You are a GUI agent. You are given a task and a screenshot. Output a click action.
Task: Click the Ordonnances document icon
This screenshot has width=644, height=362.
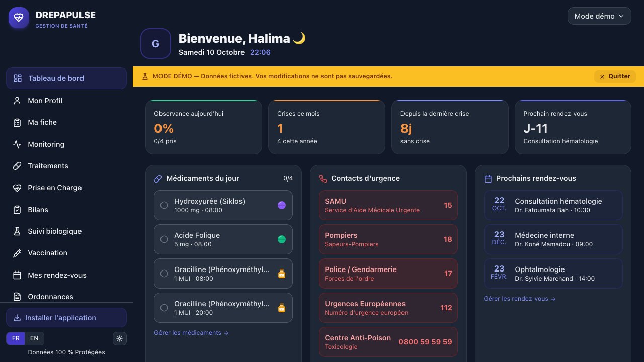click(x=17, y=297)
